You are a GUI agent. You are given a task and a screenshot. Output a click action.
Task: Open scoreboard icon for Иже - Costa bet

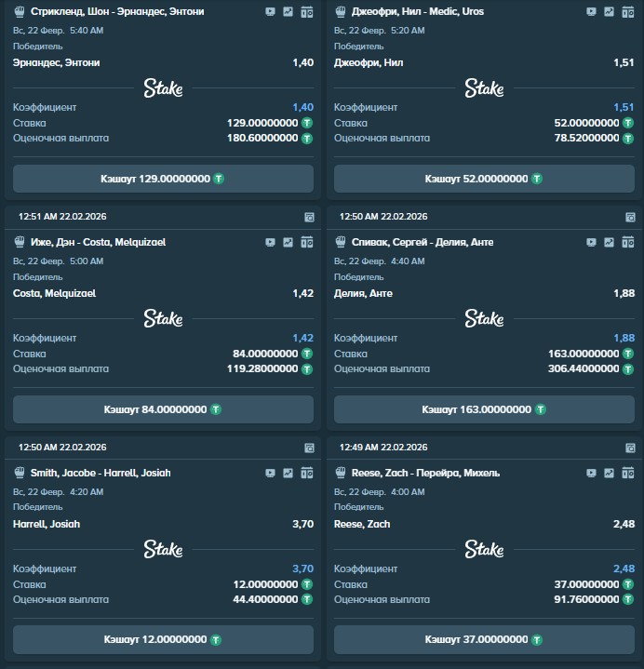[x=307, y=242]
